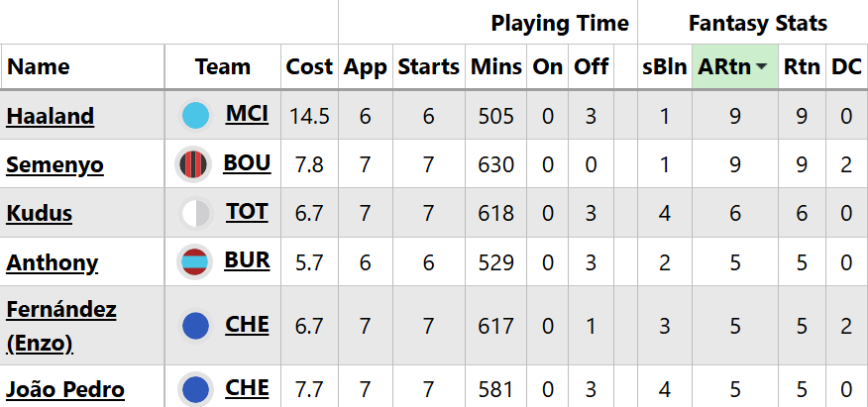Click the Fantasy Stats group header

[757, 23]
